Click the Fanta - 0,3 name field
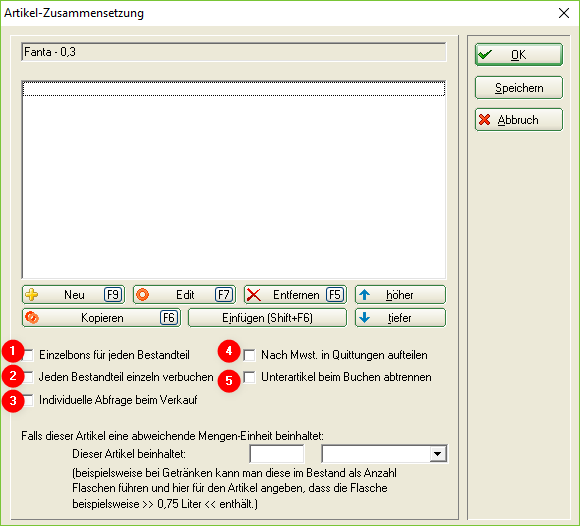This screenshot has width=580, height=526. pos(234,52)
